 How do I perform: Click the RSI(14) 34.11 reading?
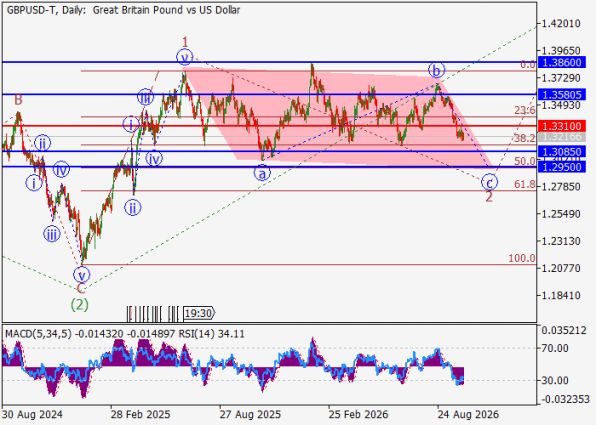[x=212, y=334]
